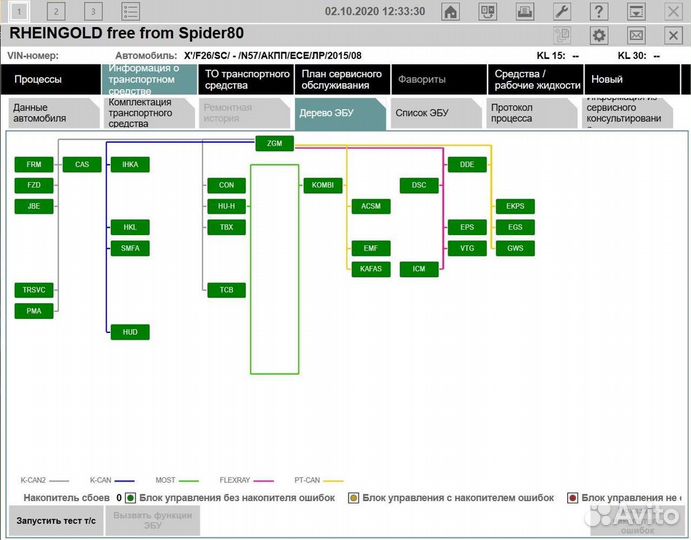Click the Home icon in top toolbar
Viewport: 691px width, 540px height.
pos(451,12)
